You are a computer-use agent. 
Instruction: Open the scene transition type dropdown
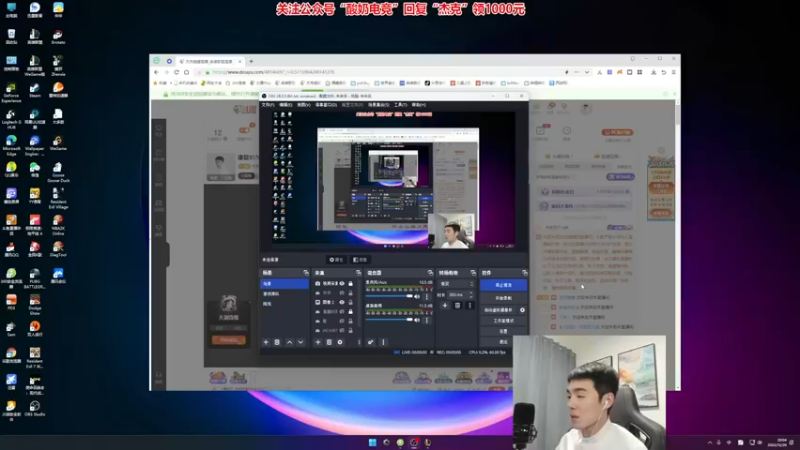click(x=457, y=284)
